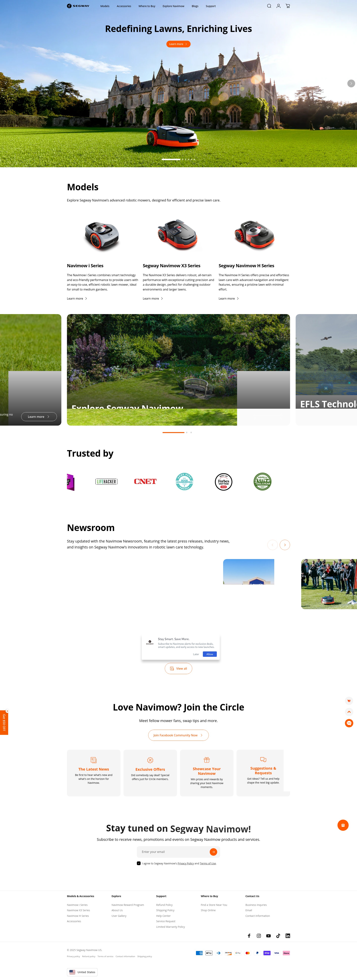357x980 pixels.
Task: Toggle the privacy policy agreement checkbox
Action: click(x=139, y=863)
